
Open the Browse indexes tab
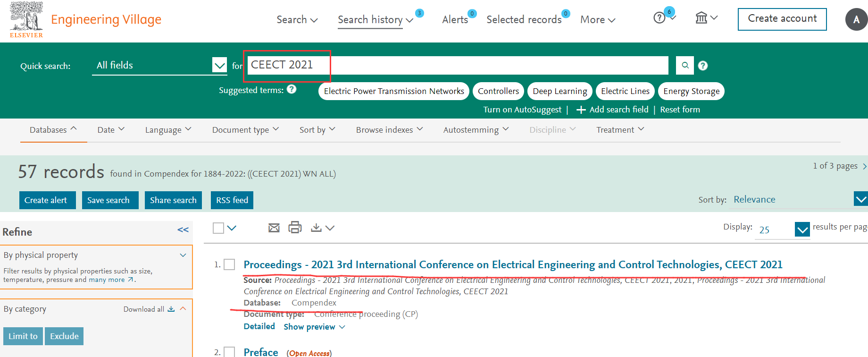pyautogui.click(x=390, y=130)
